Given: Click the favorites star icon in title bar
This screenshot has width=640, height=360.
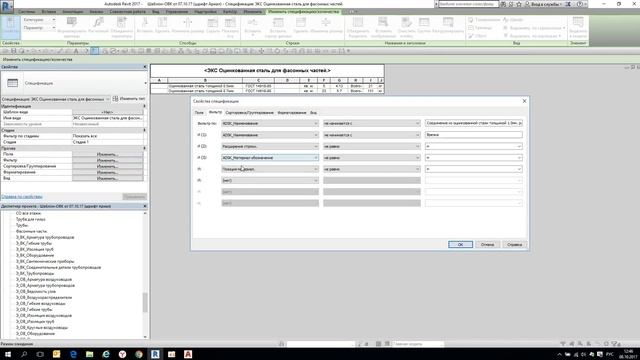Looking at the screenshot, I should [519, 4].
